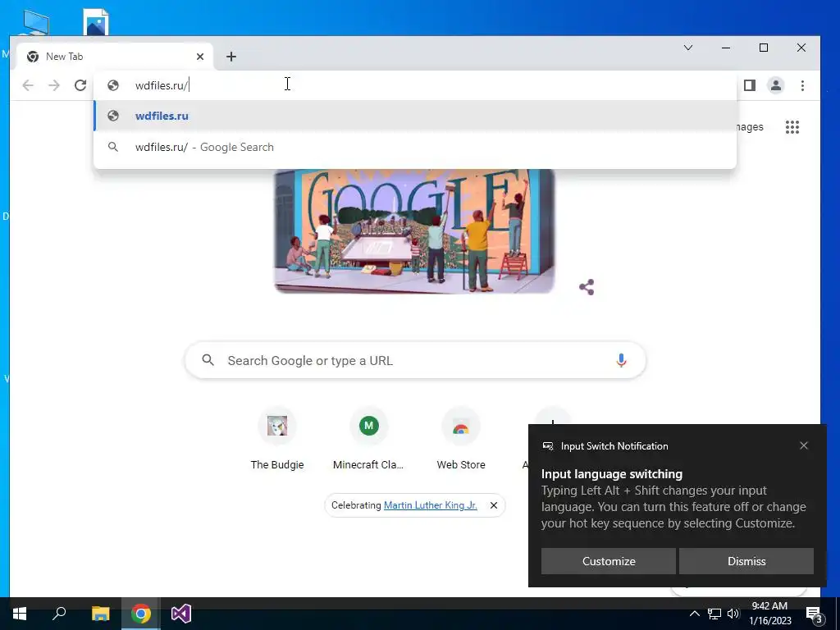Close the Input Switch Notification
Image resolution: width=840 pixels, height=630 pixels.
tap(804, 445)
